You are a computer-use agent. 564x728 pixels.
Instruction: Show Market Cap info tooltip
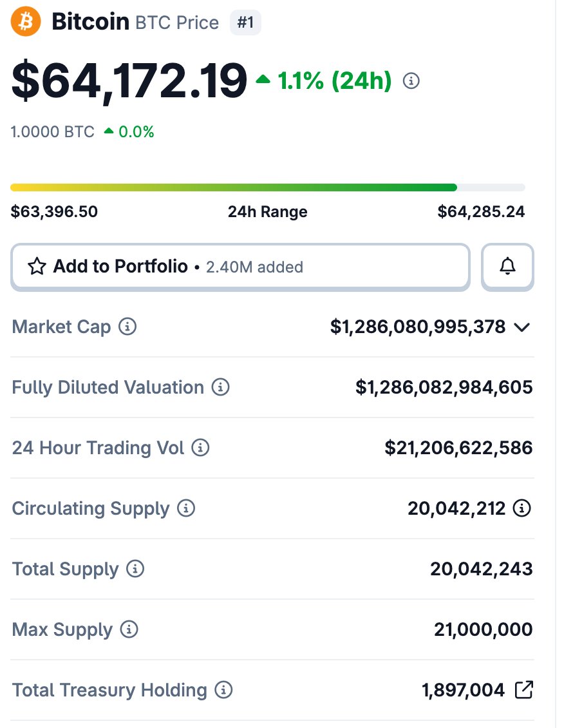click(127, 327)
